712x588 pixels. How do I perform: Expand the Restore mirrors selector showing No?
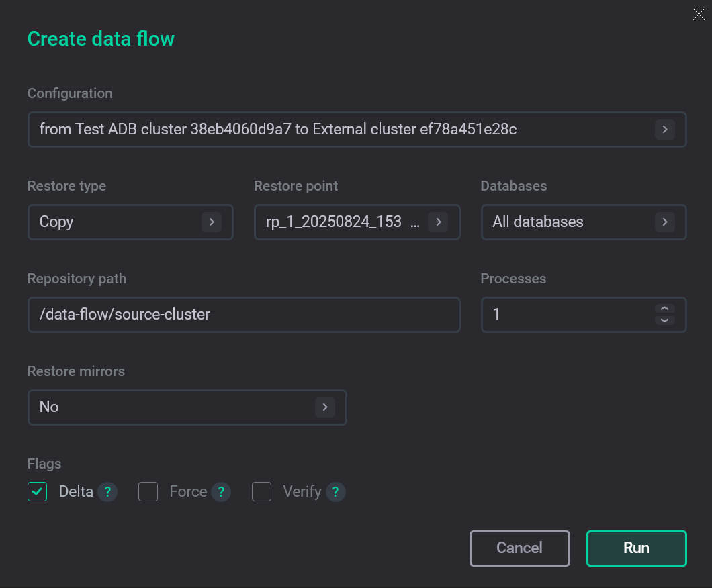pos(187,407)
